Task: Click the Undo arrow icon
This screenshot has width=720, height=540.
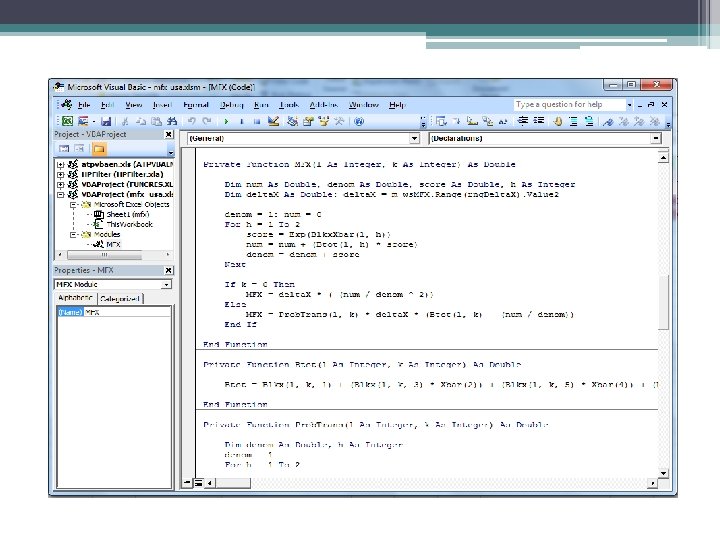Action: click(191, 121)
